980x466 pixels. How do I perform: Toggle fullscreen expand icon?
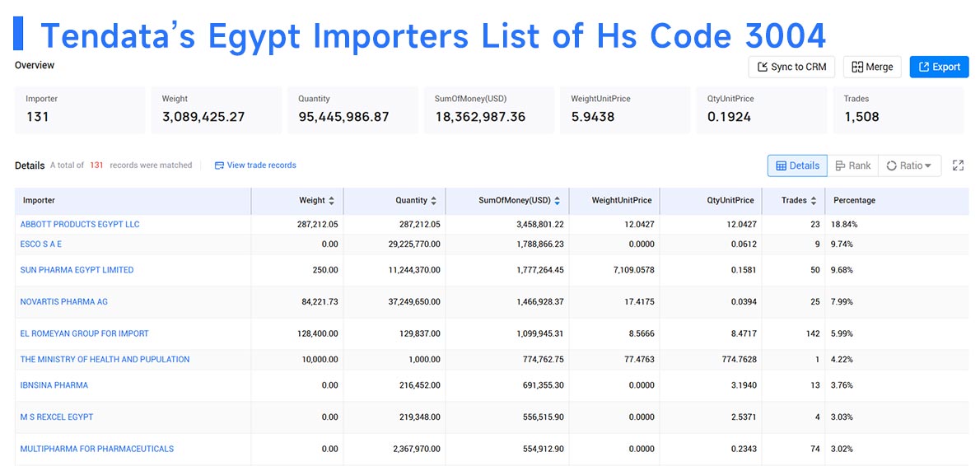coord(958,165)
